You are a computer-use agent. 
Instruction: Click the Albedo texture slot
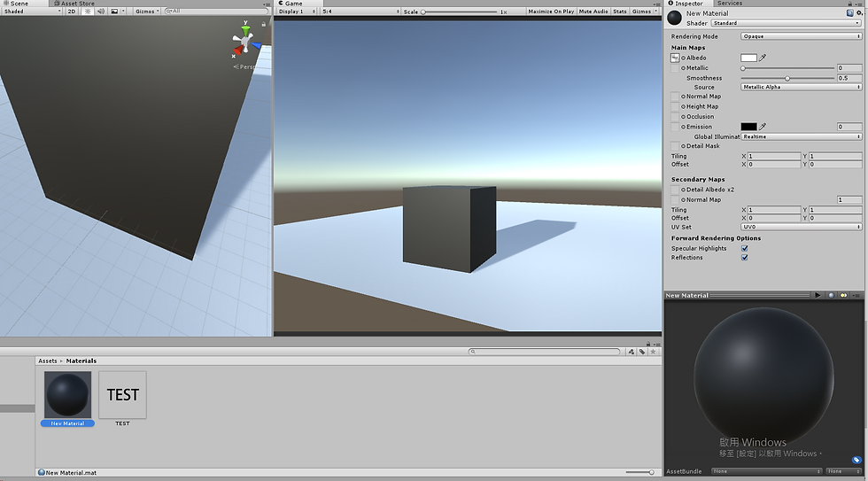pos(675,58)
